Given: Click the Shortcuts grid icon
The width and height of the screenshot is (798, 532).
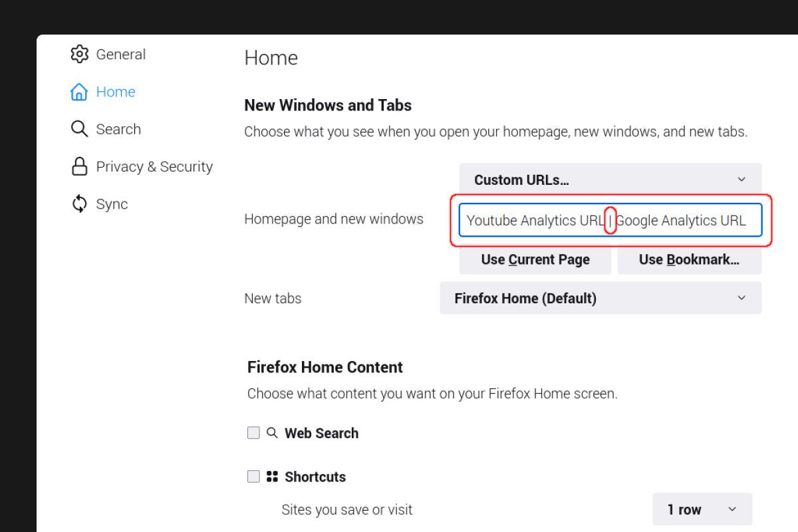Looking at the screenshot, I should click(272, 477).
